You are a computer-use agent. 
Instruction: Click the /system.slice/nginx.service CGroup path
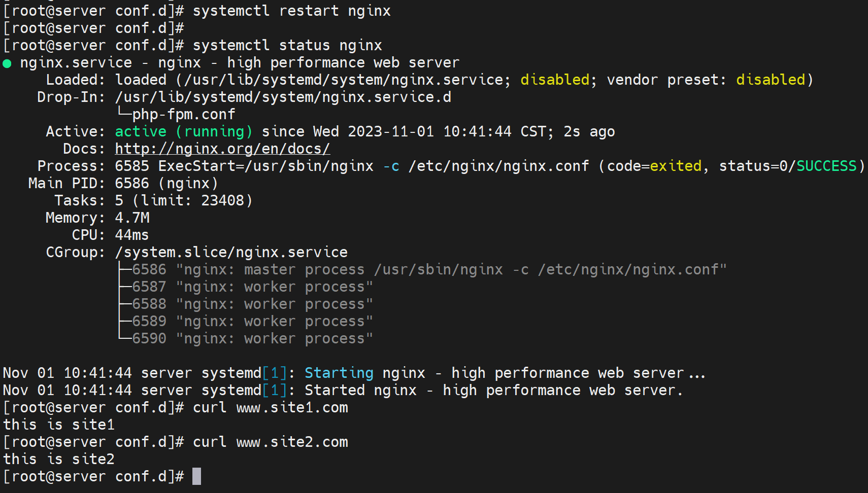click(231, 252)
